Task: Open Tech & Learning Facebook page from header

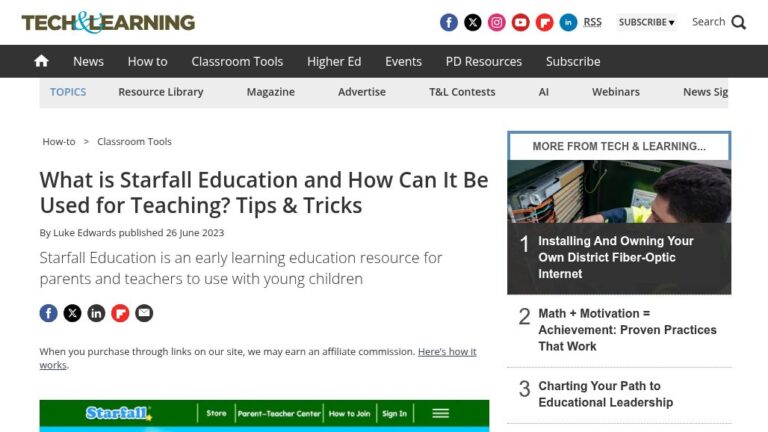Action: (x=449, y=23)
